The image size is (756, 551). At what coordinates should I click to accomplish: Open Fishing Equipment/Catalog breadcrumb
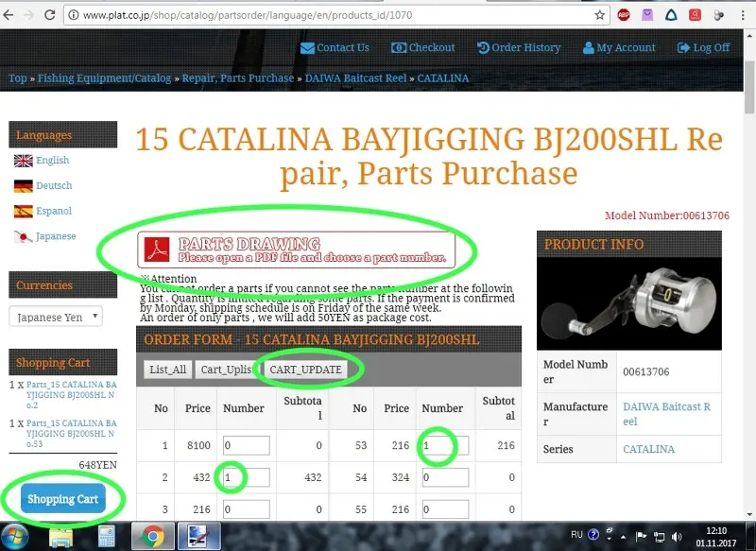tap(104, 78)
